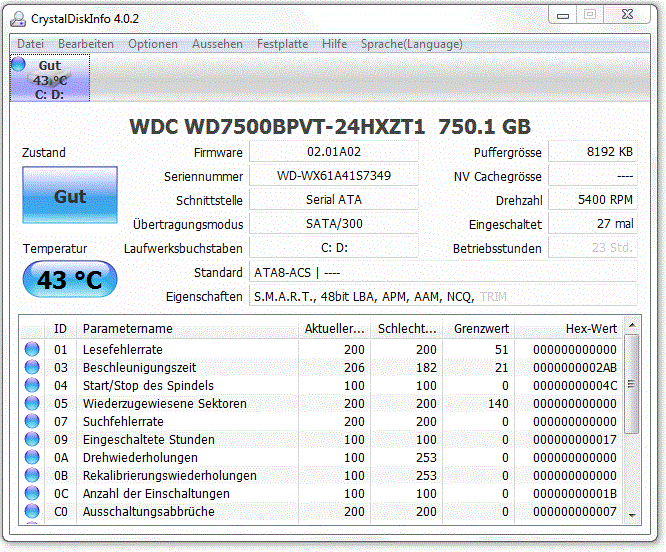
Task: Click status orb for Rekalibrierungswiederholungen row
Action: pos(32,476)
